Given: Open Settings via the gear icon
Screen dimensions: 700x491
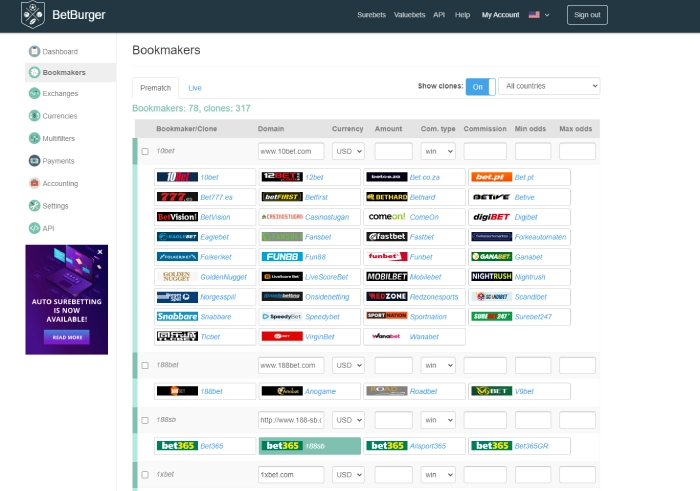Looking at the screenshot, I should pyautogui.click(x=35, y=206).
